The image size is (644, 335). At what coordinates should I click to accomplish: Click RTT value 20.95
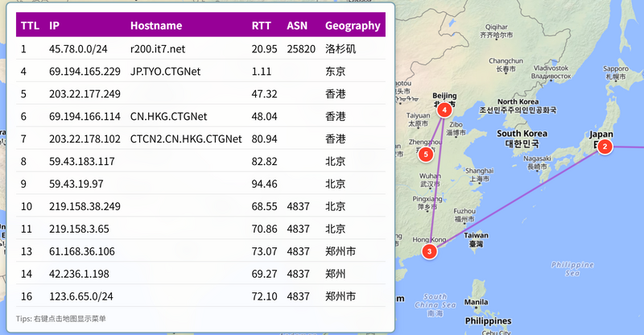pyautogui.click(x=265, y=49)
